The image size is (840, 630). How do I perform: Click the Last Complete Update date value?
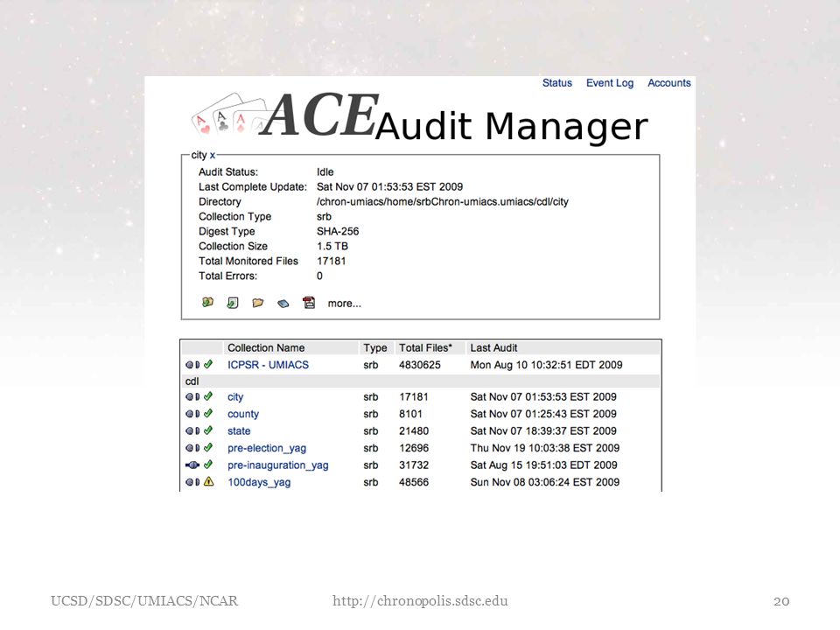[389, 187]
